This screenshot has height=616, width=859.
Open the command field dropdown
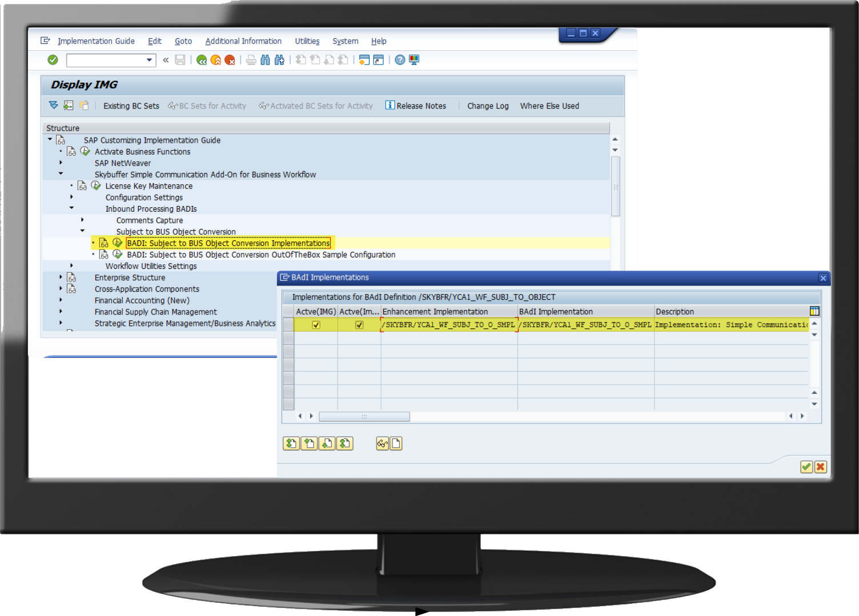click(150, 60)
